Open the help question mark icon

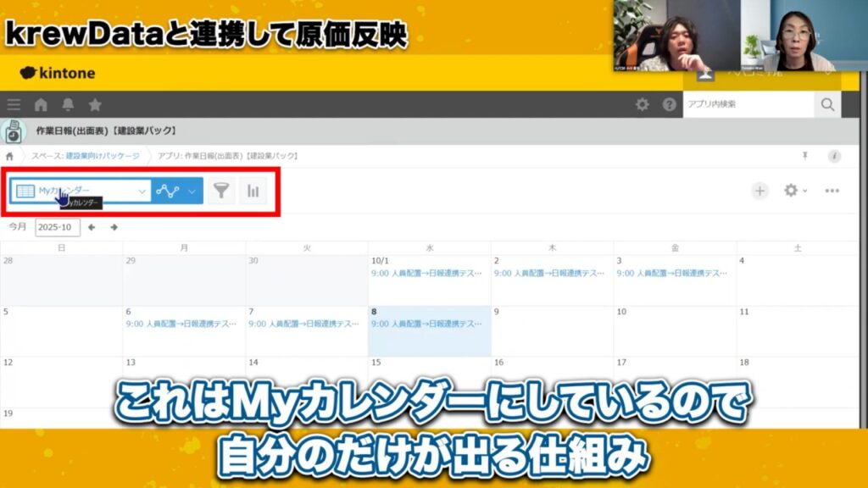[x=669, y=103]
